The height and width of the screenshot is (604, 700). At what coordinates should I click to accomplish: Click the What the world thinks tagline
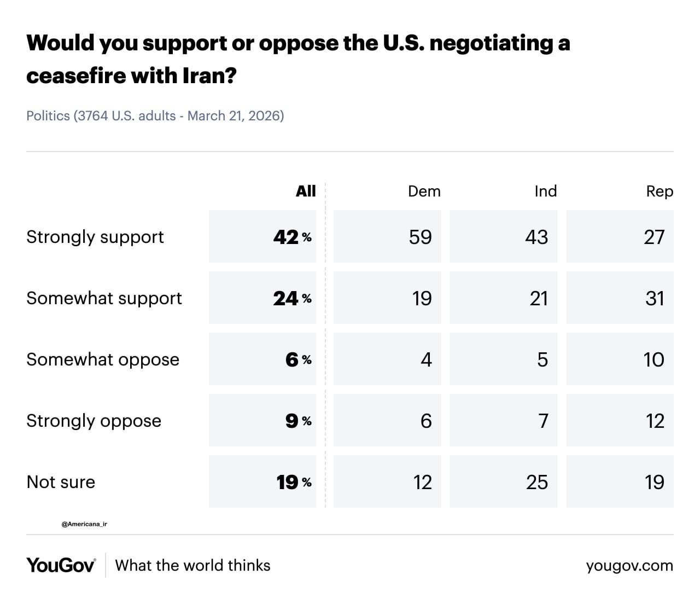click(x=193, y=565)
